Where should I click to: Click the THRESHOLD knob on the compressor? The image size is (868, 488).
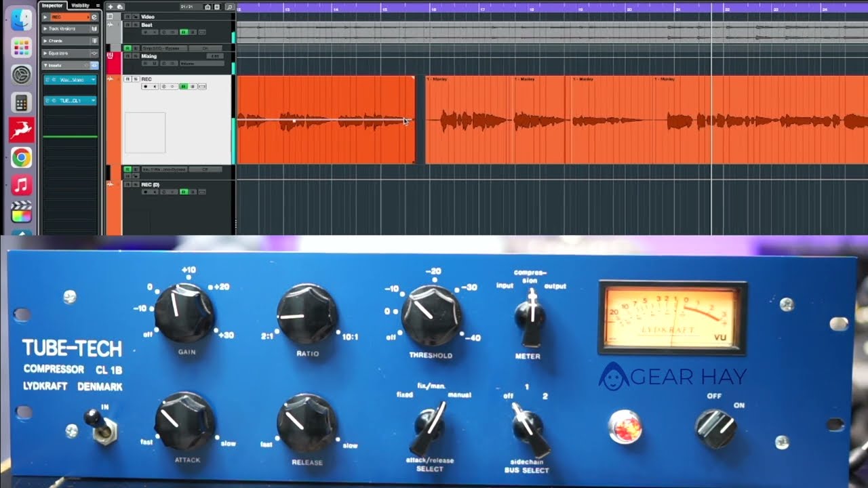(431, 315)
